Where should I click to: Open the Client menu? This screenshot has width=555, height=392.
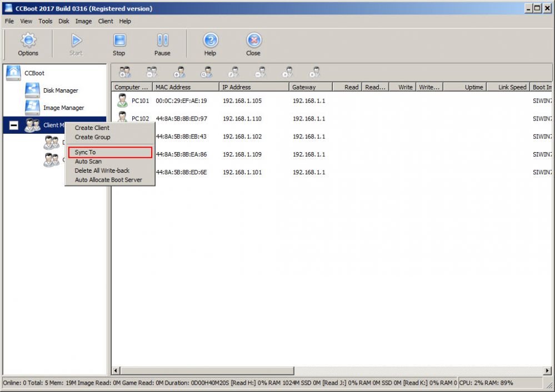106,21
